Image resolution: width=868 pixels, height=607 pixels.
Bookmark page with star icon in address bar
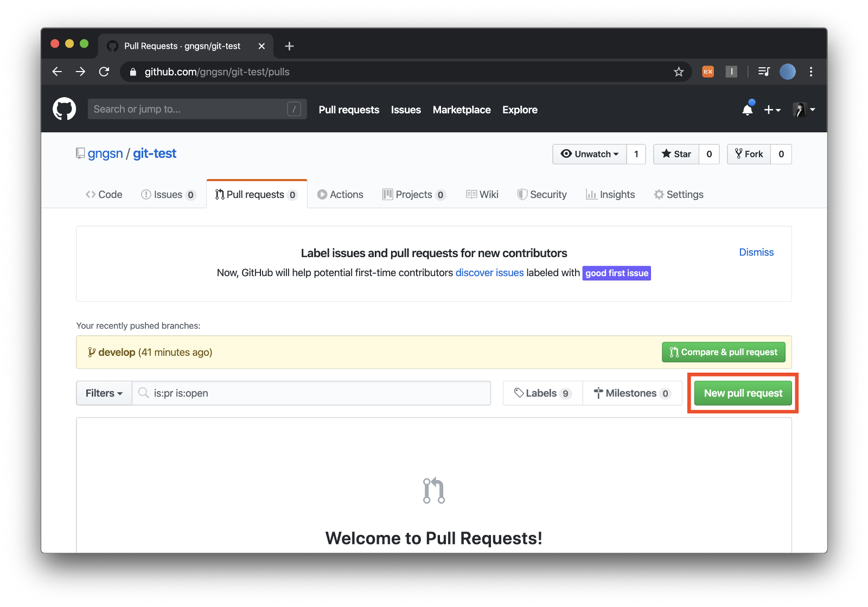(x=679, y=72)
